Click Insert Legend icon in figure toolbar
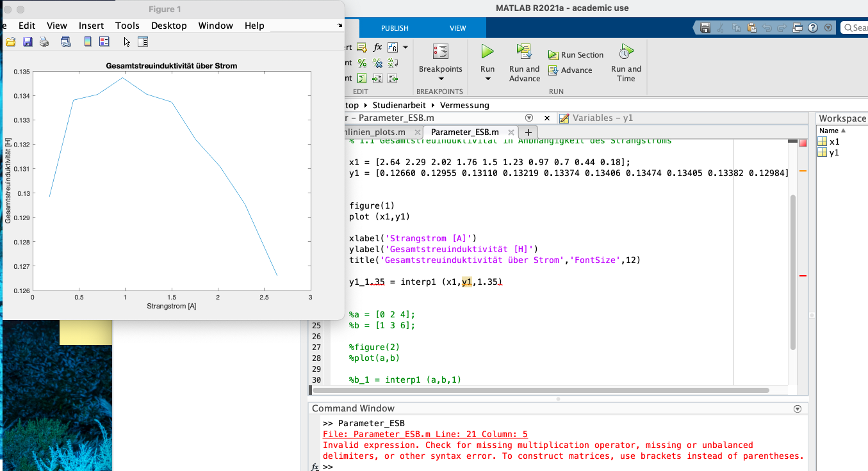Screen dimensions: 868x471 [104, 42]
